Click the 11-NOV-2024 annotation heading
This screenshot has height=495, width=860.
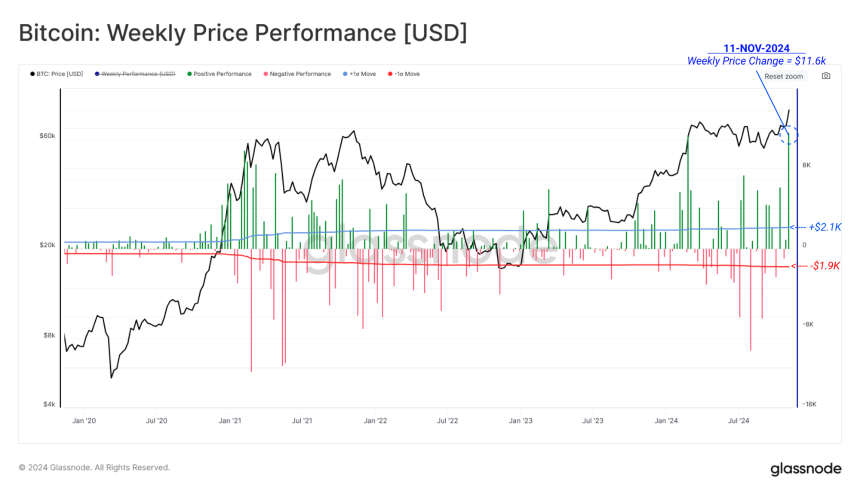[x=756, y=48]
